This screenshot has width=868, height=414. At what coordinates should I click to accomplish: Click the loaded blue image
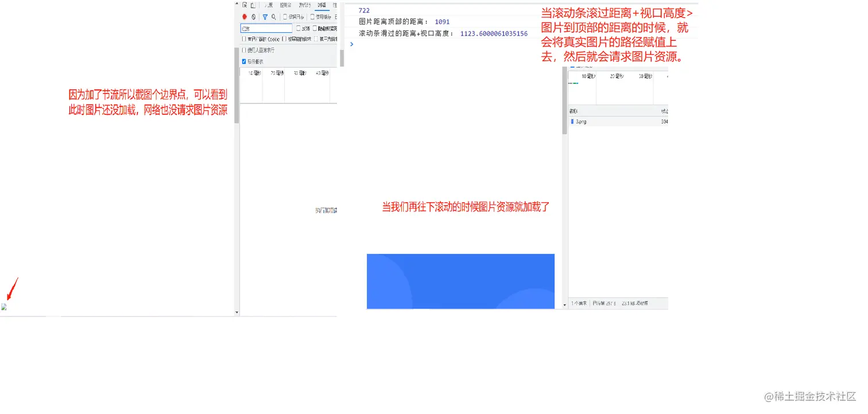(x=460, y=281)
